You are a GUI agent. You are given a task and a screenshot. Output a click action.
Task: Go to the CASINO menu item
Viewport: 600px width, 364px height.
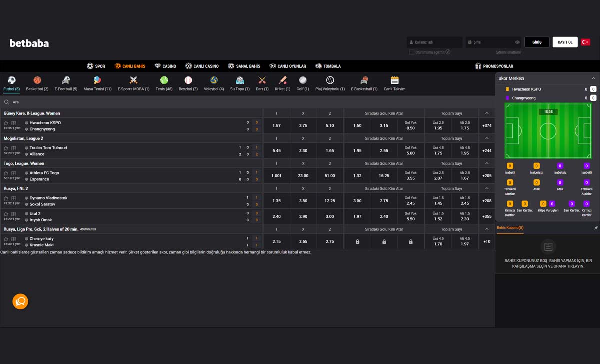point(165,66)
